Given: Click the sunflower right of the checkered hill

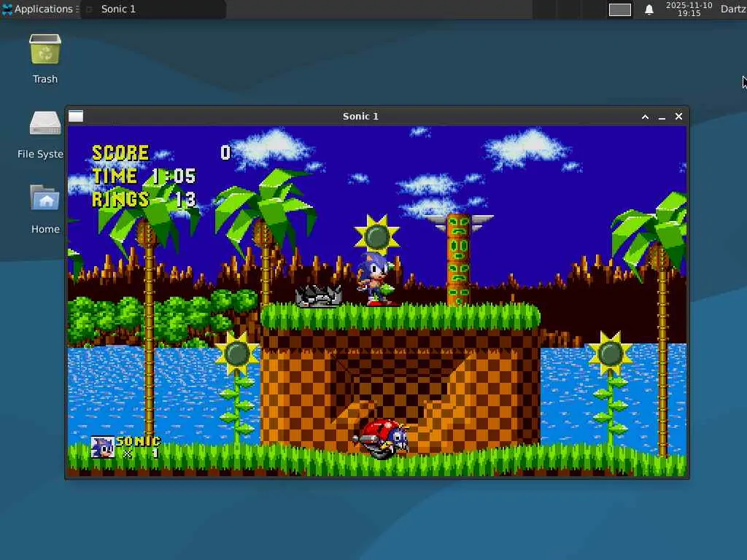Looking at the screenshot, I should coord(611,388).
